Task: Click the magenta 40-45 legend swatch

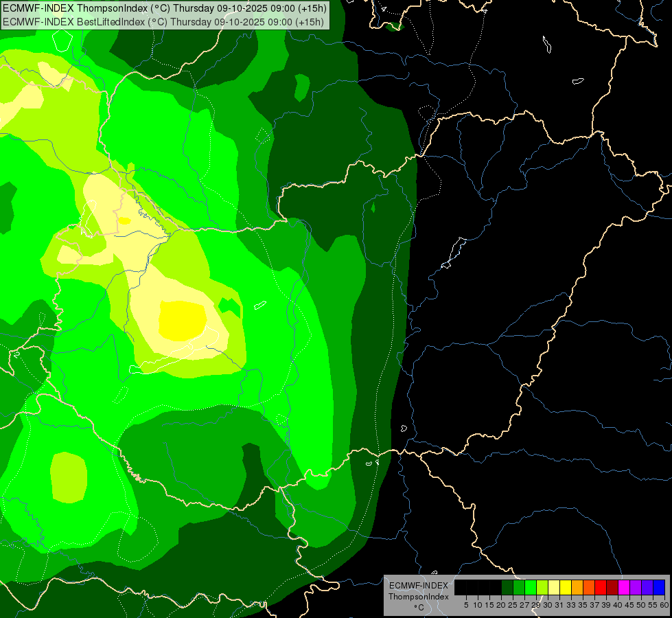Action: coord(624,587)
